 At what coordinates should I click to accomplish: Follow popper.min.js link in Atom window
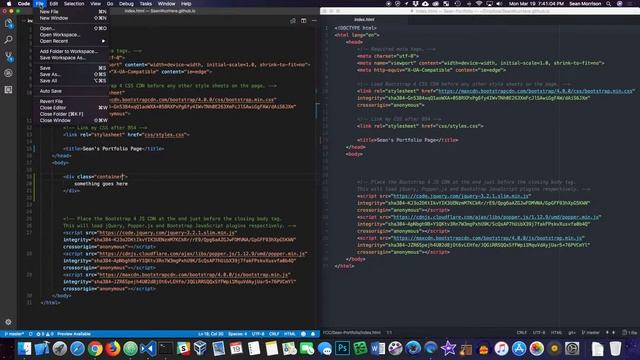click(x=497, y=217)
